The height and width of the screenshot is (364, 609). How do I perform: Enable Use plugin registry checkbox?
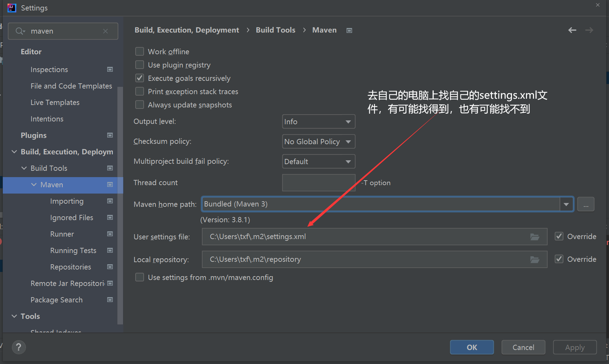(x=139, y=65)
